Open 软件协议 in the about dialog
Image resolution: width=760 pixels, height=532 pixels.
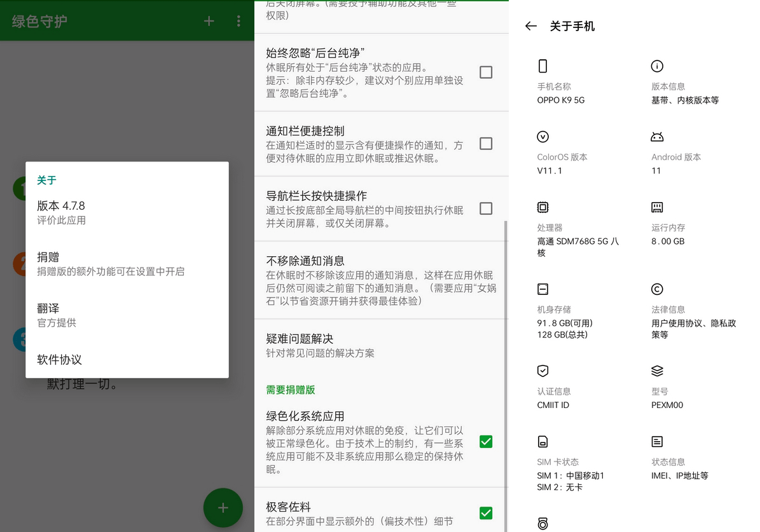(127, 360)
